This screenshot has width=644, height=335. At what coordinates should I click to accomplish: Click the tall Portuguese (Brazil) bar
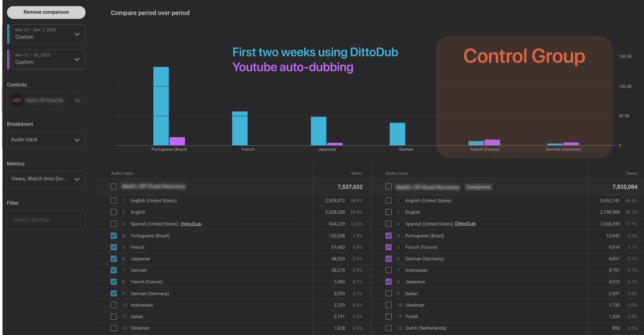(161, 105)
